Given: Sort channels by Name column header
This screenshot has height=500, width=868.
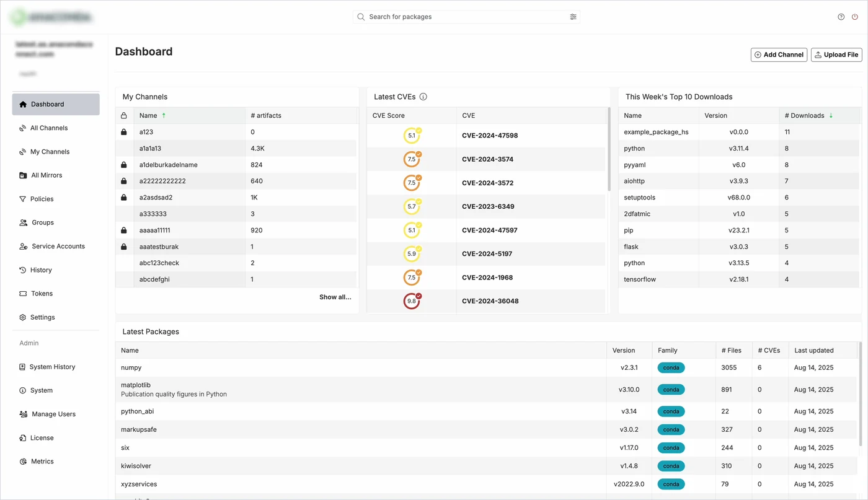Looking at the screenshot, I should point(190,116).
